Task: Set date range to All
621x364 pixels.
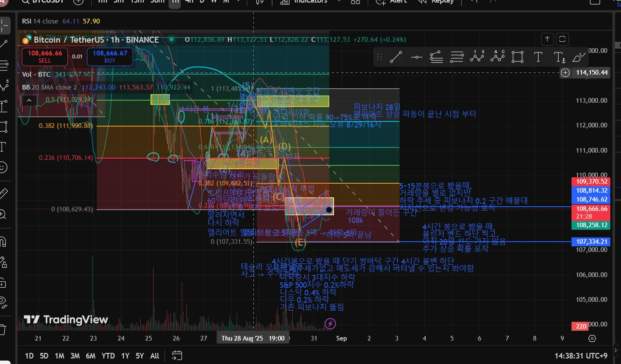Action: click(155, 355)
